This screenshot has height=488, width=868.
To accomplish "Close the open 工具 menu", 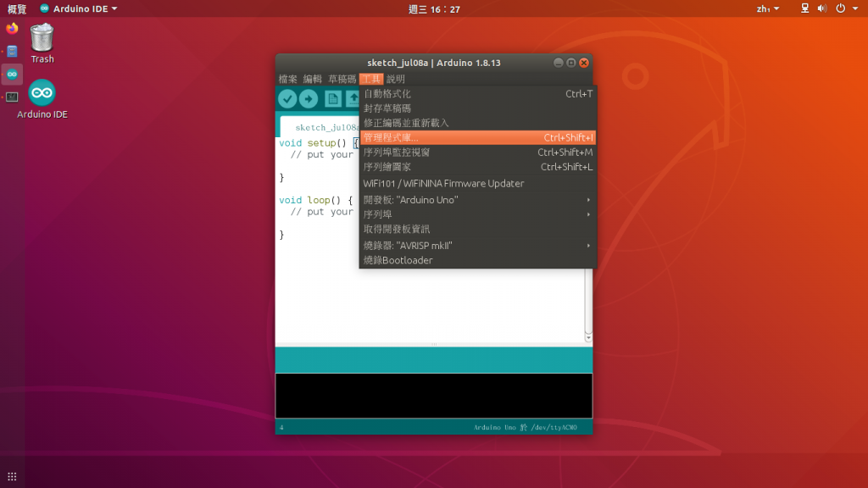I will [371, 79].
